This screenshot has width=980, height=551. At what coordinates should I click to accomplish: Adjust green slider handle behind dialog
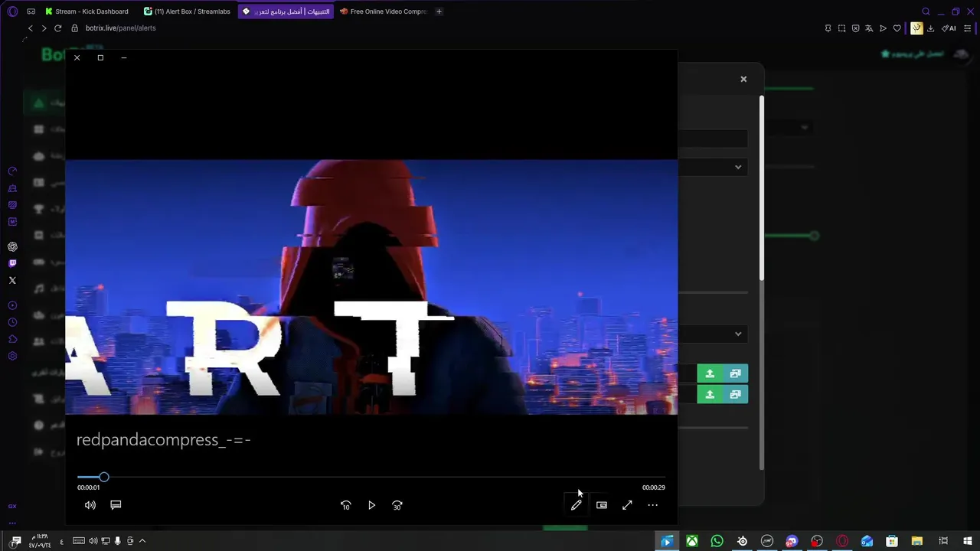[x=815, y=236]
